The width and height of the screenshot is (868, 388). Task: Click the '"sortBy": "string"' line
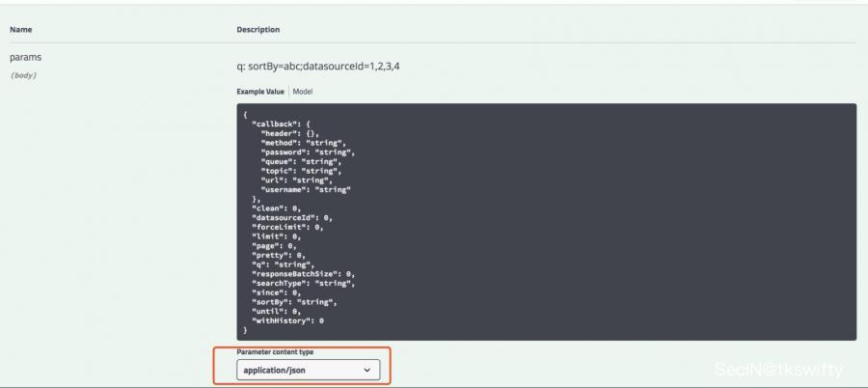294,301
